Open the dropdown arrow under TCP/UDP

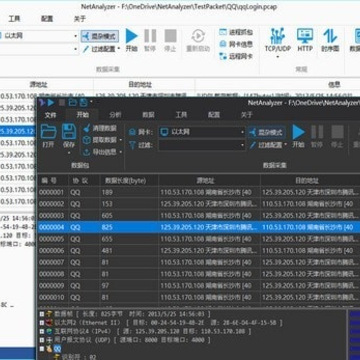[278, 57]
